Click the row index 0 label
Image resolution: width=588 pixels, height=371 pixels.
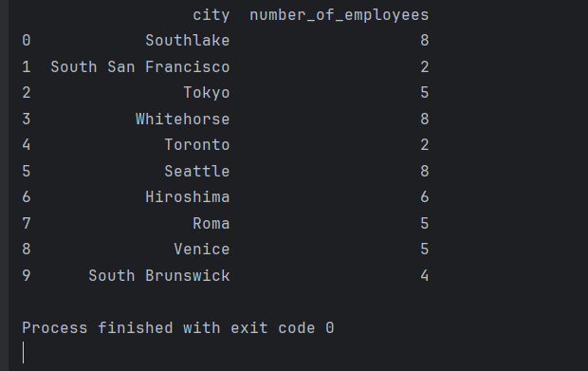[27, 41]
